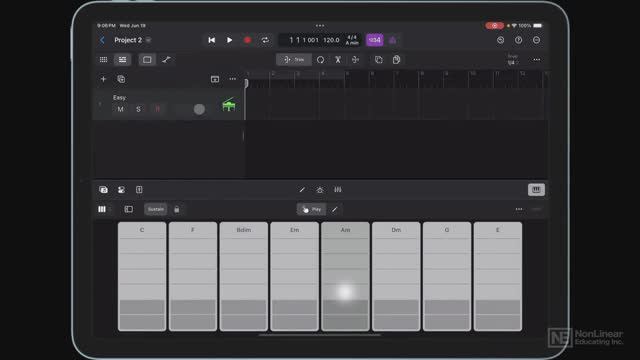640x360 pixels.
Task: Open the grid browser view icon
Action: 104,60
